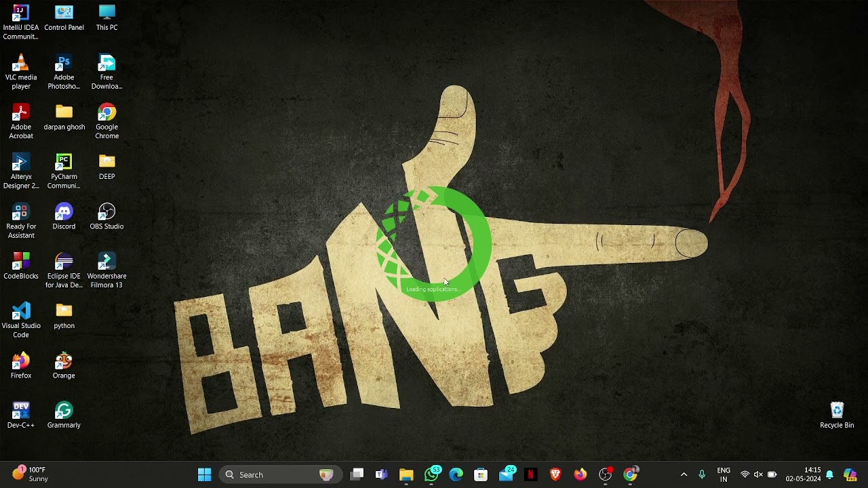The height and width of the screenshot is (488, 868).
Task: Open Wi-Fi network quick settings
Action: point(745,474)
